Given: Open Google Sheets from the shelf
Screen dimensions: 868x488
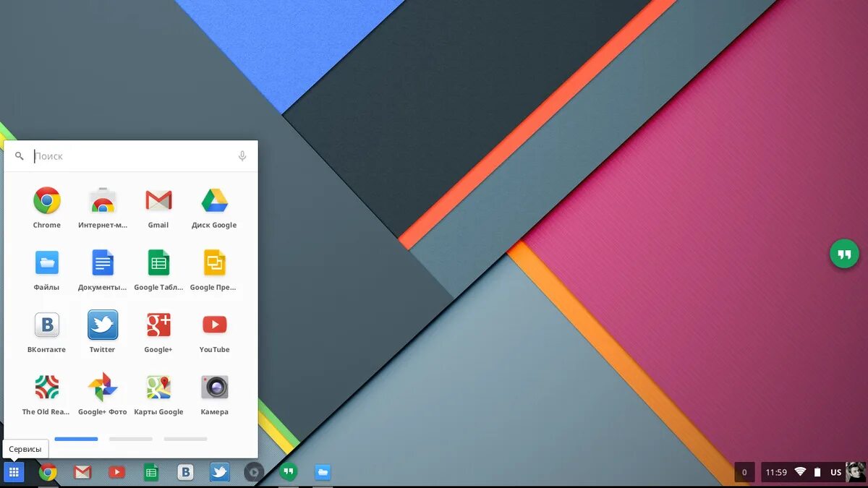Looking at the screenshot, I should pyautogui.click(x=151, y=473).
